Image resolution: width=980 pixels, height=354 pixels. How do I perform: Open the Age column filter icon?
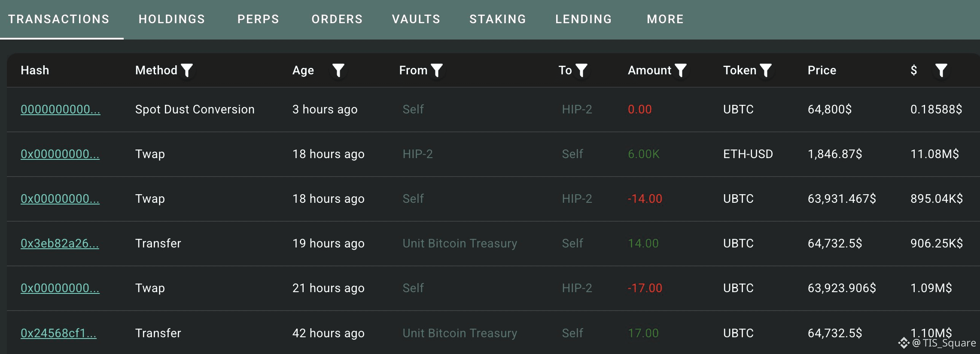point(338,70)
